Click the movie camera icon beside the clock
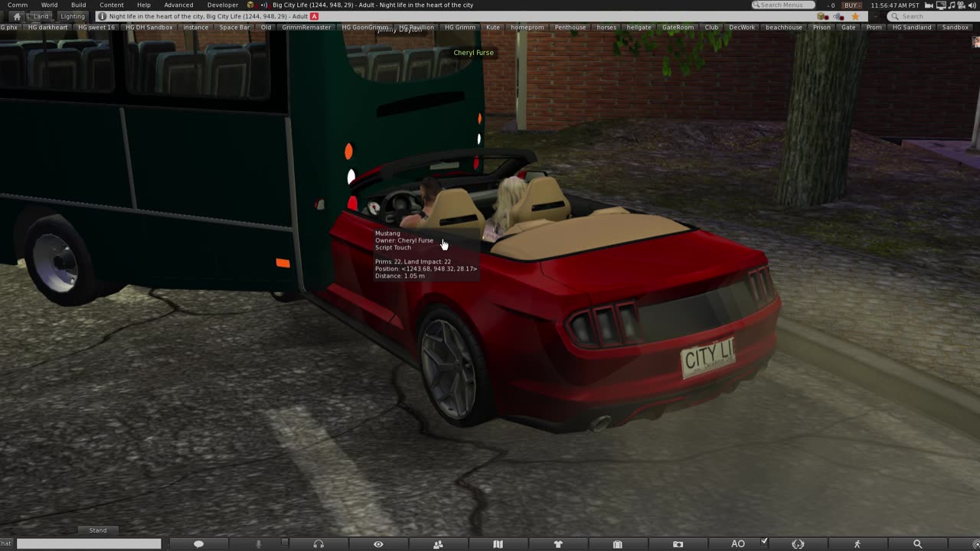The width and height of the screenshot is (980, 551). [929, 5]
